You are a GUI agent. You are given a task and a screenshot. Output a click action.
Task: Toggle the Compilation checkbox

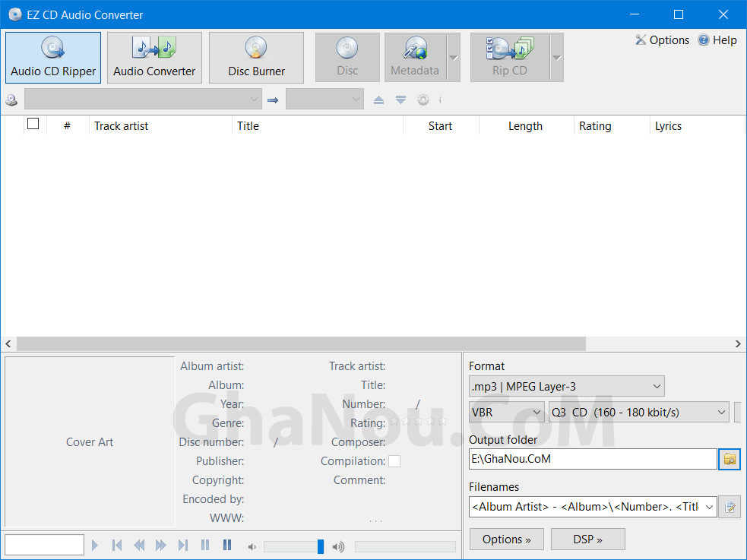pyautogui.click(x=394, y=461)
